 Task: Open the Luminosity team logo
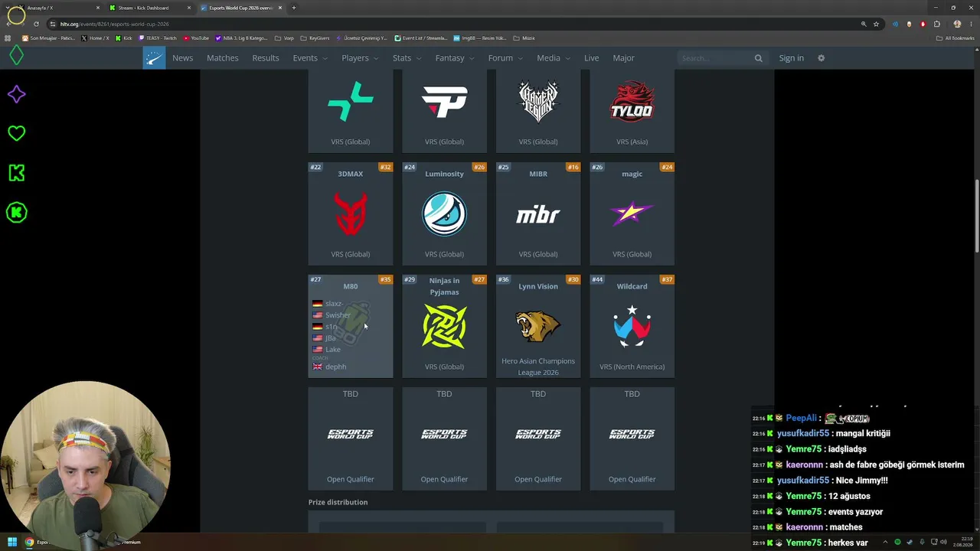tap(444, 214)
